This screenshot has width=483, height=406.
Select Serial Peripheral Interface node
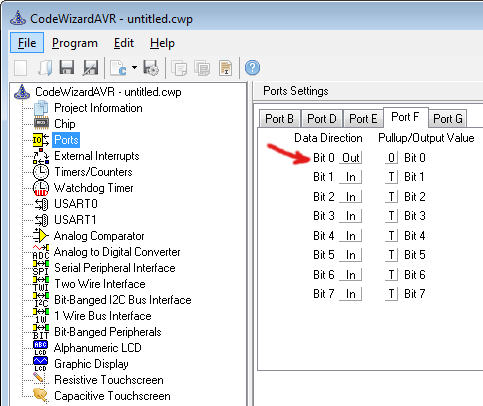click(x=115, y=268)
